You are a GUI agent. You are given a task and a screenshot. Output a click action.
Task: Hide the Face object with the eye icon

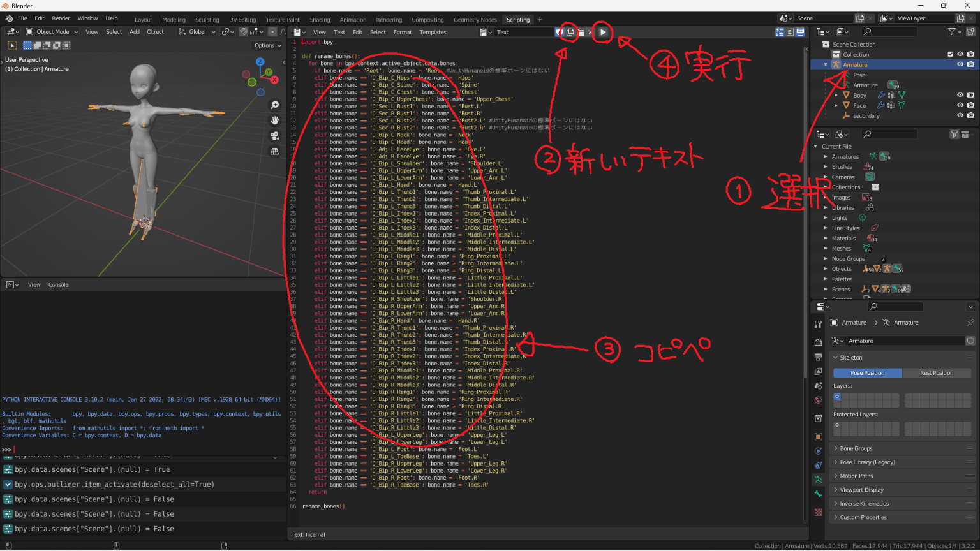tap(960, 105)
